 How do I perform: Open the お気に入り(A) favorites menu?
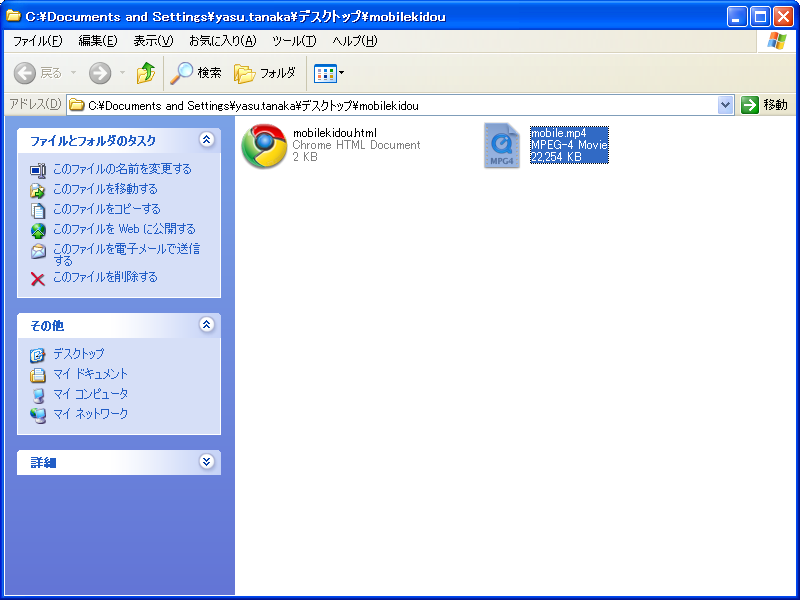click(222, 41)
